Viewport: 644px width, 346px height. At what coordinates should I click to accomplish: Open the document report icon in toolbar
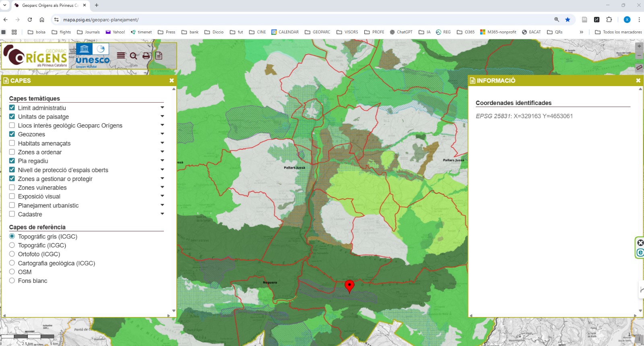tap(159, 56)
